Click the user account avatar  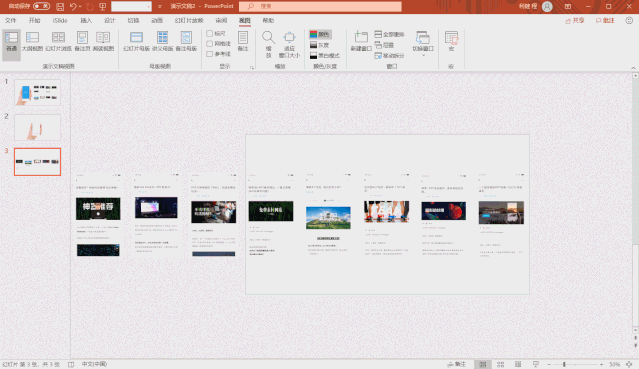pyautogui.click(x=547, y=6)
